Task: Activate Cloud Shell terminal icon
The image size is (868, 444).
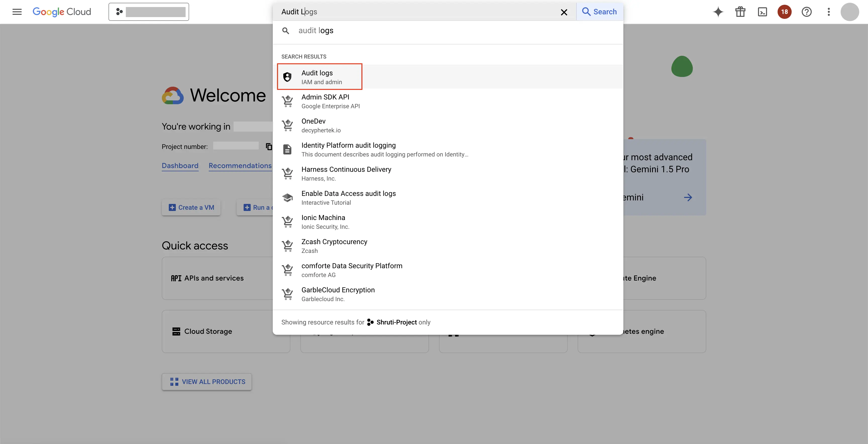Action: pos(762,12)
